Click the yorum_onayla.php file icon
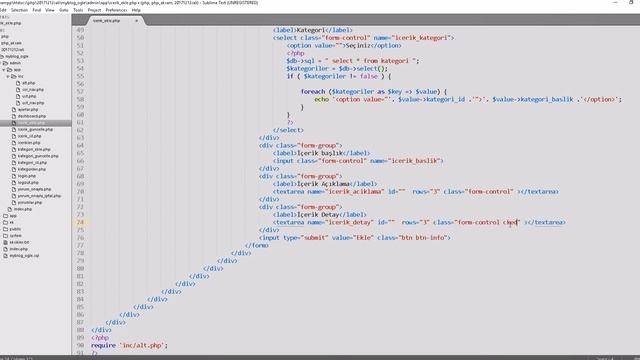Image resolution: width=640 pixels, height=360 pixels. [x=14, y=189]
